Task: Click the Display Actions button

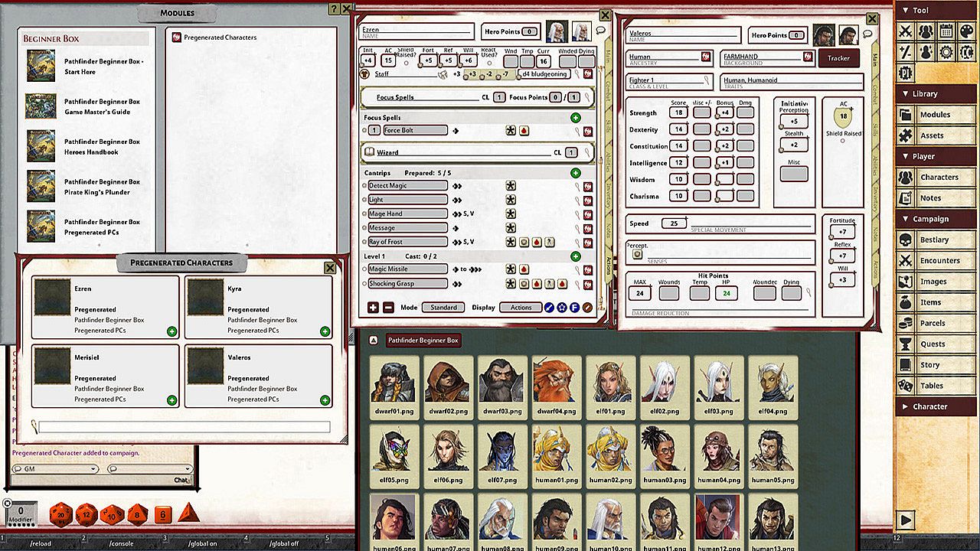Action: coord(521,308)
